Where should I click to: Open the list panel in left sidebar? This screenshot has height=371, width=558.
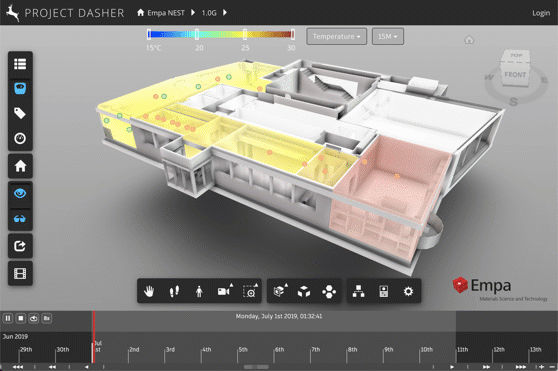(20, 64)
